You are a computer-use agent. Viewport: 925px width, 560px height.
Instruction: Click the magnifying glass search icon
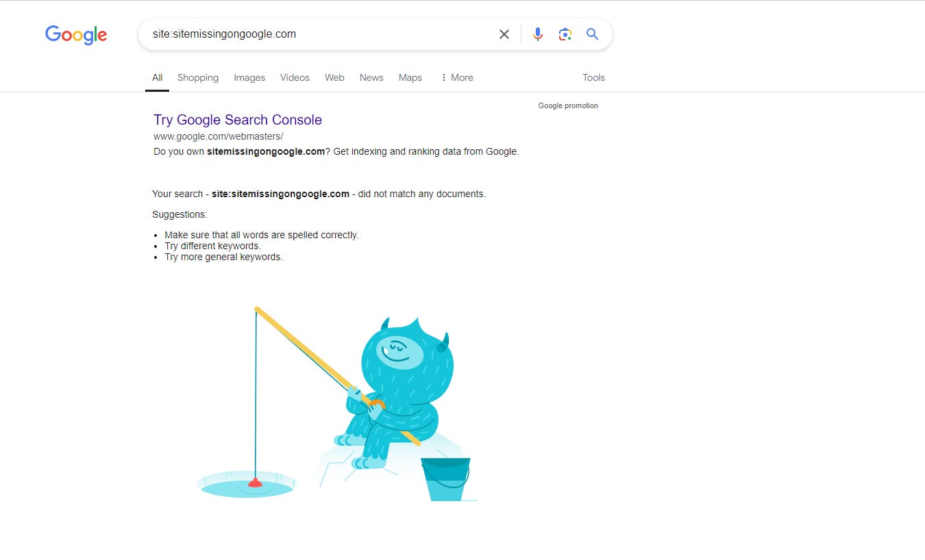pyautogui.click(x=593, y=34)
